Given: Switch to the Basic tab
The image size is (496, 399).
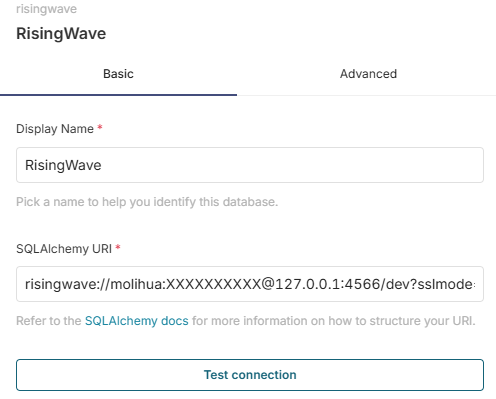Looking at the screenshot, I should point(118,74).
